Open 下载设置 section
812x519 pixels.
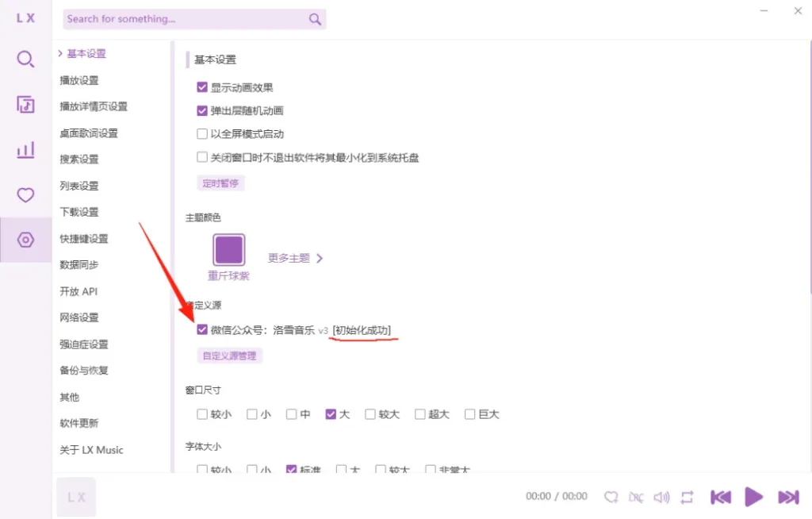click(x=79, y=212)
